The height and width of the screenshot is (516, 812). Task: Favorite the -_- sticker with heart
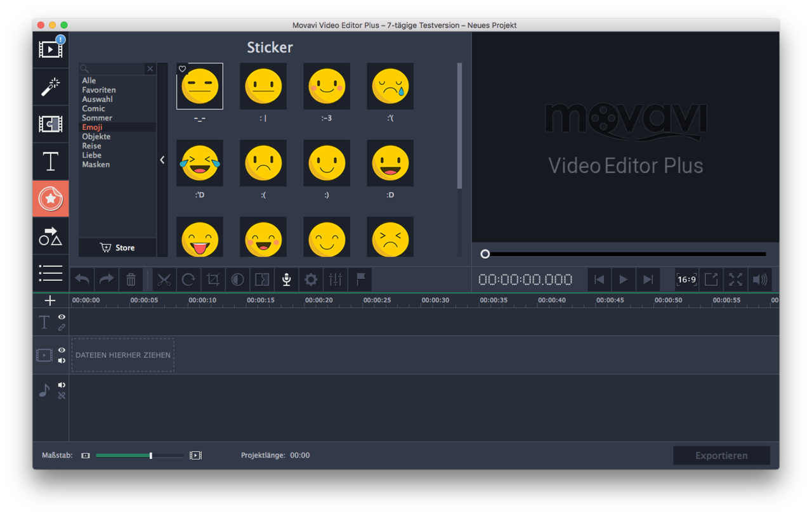coord(183,69)
